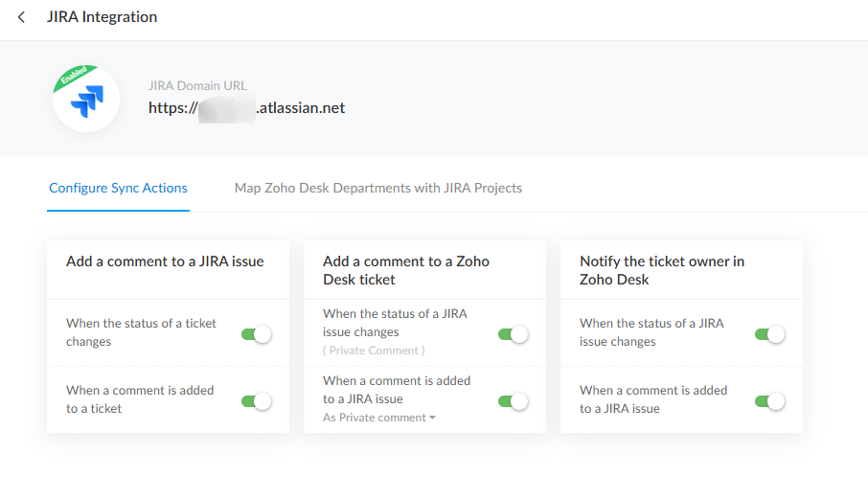Click the Private Comment note text

coord(374,351)
